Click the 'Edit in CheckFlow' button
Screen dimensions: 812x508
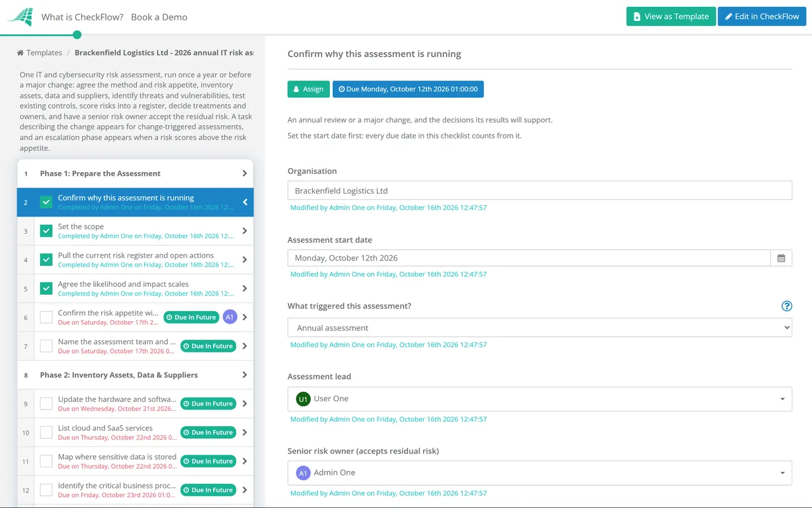click(762, 17)
